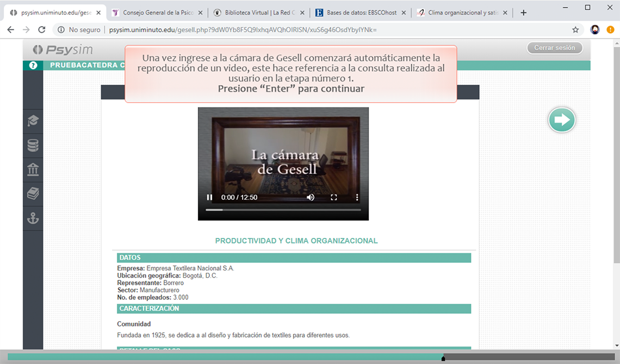Click the PRODUCTIVIDAD Y CLIMA ORGANIZACIONAL title

[296, 241]
